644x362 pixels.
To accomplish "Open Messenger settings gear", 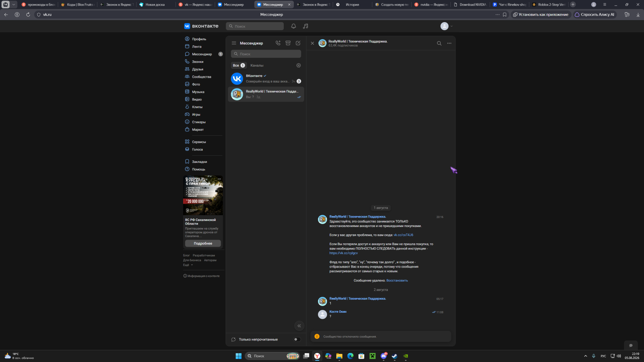I will [x=299, y=65].
